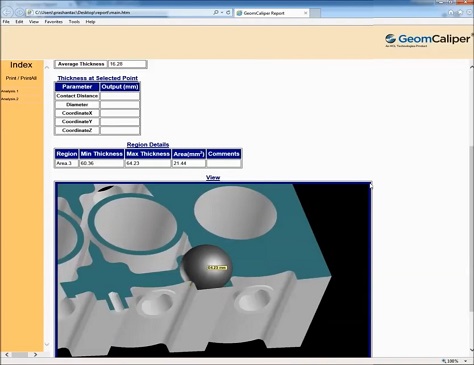The height and width of the screenshot is (365, 474).
Task: Click the Contact Distance row label
Action: [77, 96]
